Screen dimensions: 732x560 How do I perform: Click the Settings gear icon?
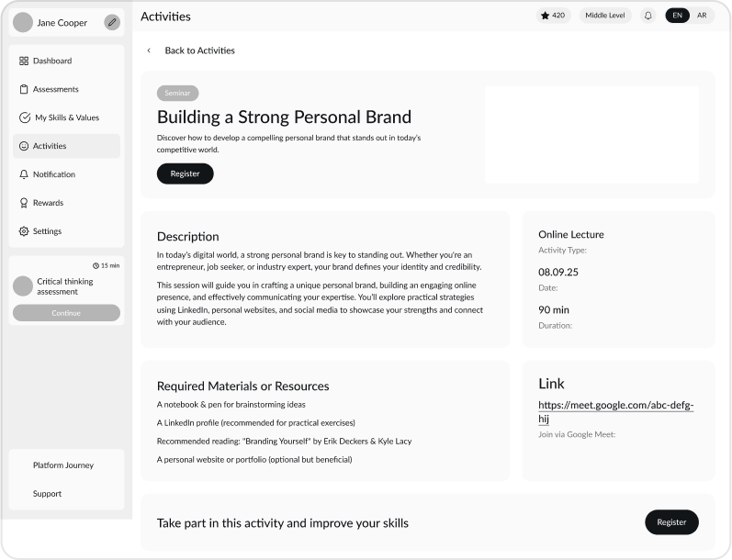click(x=24, y=231)
